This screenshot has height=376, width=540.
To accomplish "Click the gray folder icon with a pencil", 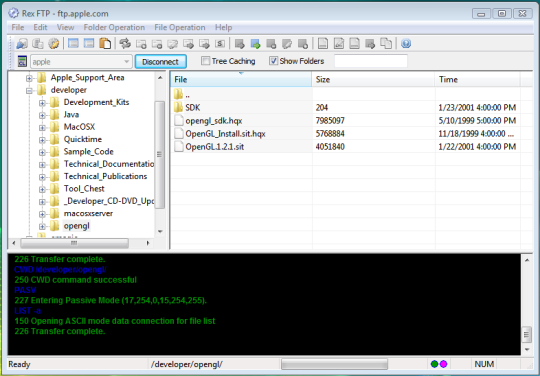I will 173,44.
